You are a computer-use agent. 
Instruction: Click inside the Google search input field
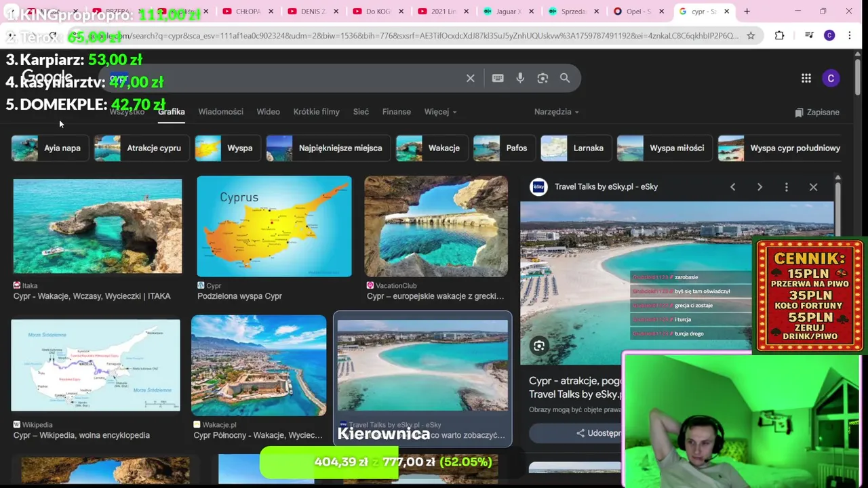pos(285,79)
